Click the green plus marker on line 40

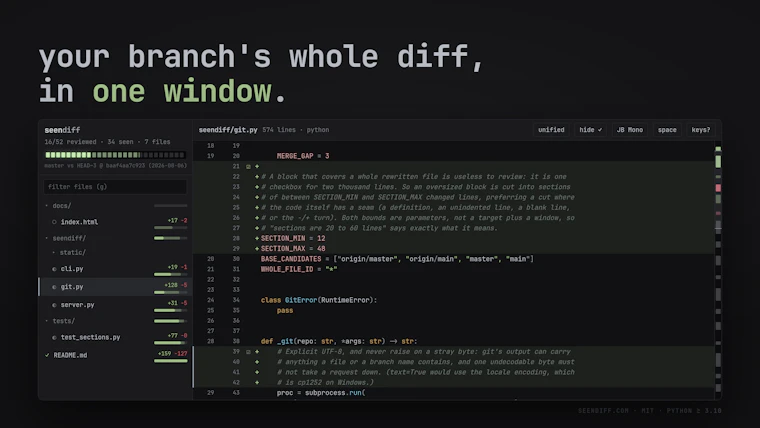[x=257, y=362]
